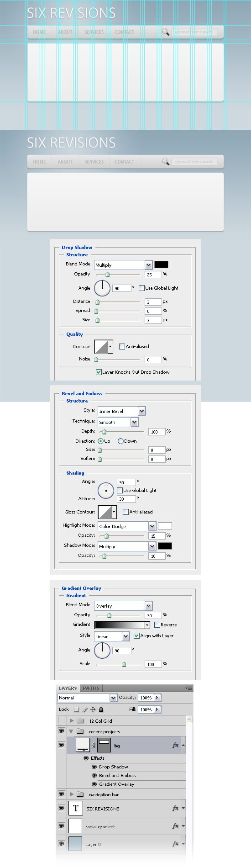Viewport: 251px width, 868px height.
Task: Click the fx icon on bg layer
Action: (175, 745)
